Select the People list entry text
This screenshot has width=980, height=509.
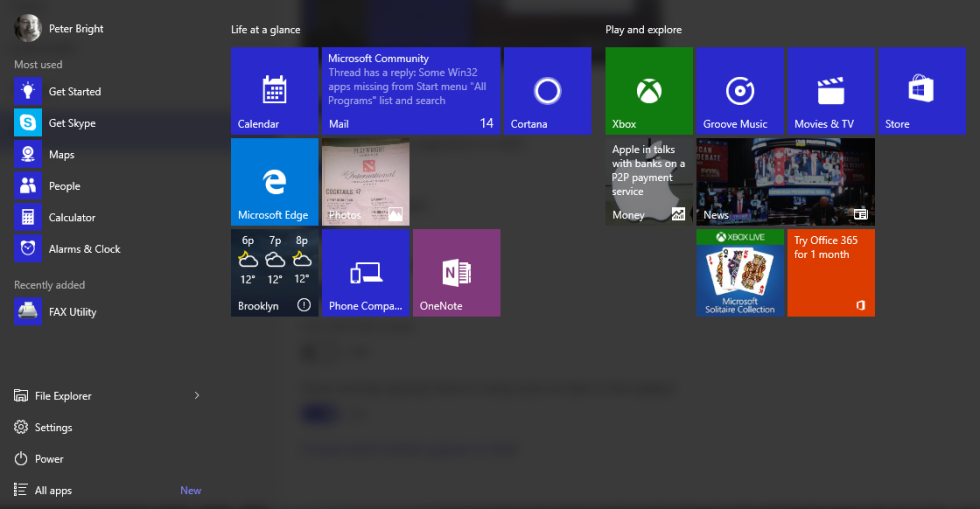tap(64, 186)
